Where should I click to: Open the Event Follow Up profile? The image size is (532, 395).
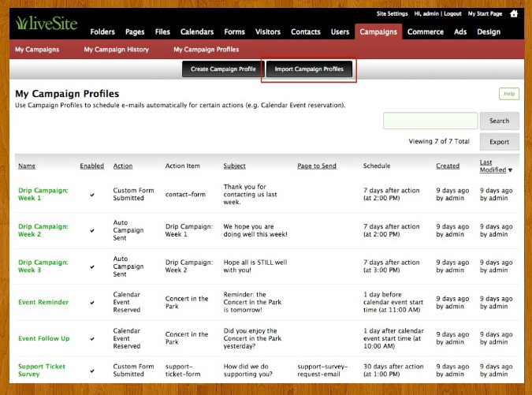pyautogui.click(x=44, y=338)
